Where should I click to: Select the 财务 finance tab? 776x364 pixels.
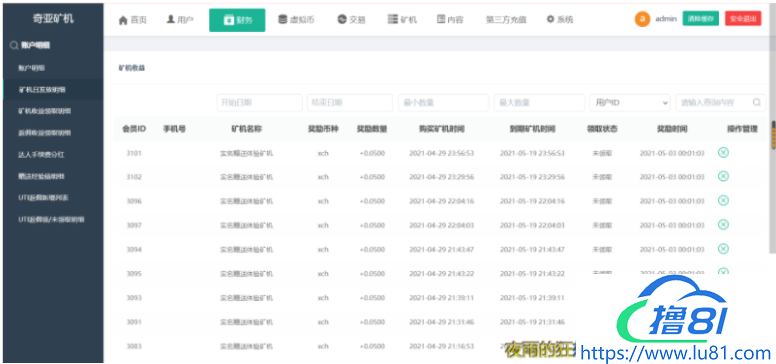tap(237, 20)
